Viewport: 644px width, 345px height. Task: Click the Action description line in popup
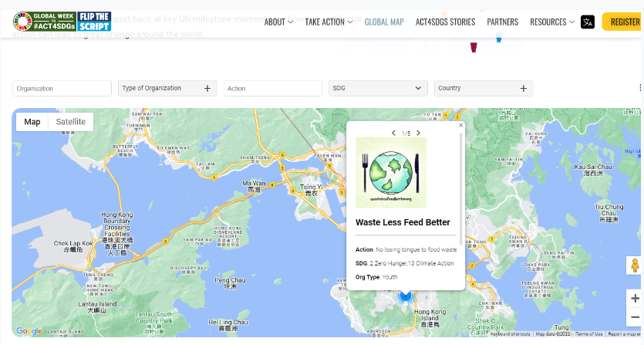click(x=406, y=249)
